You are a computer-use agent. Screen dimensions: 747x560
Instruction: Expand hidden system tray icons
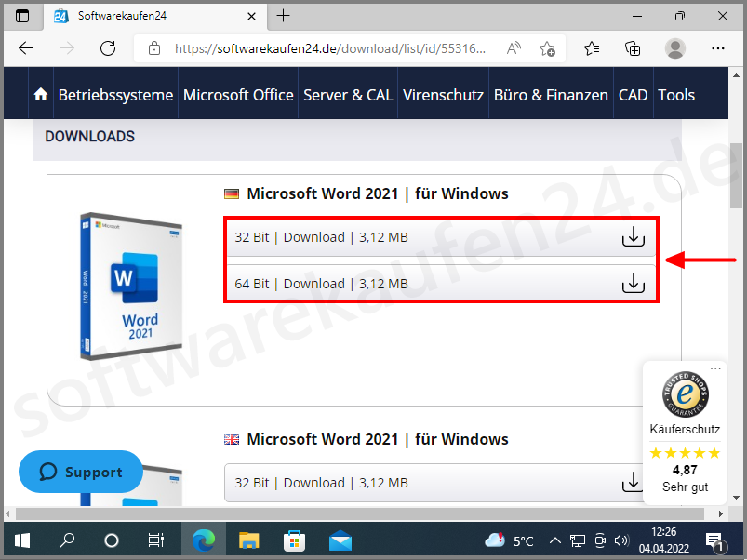555,540
